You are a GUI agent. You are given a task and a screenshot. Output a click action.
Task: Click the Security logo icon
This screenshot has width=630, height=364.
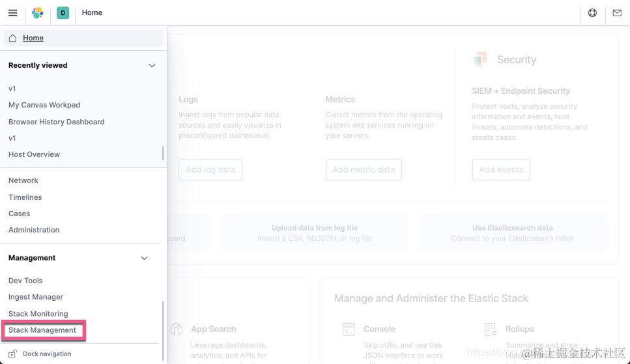pyautogui.click(x=481, y=59)
